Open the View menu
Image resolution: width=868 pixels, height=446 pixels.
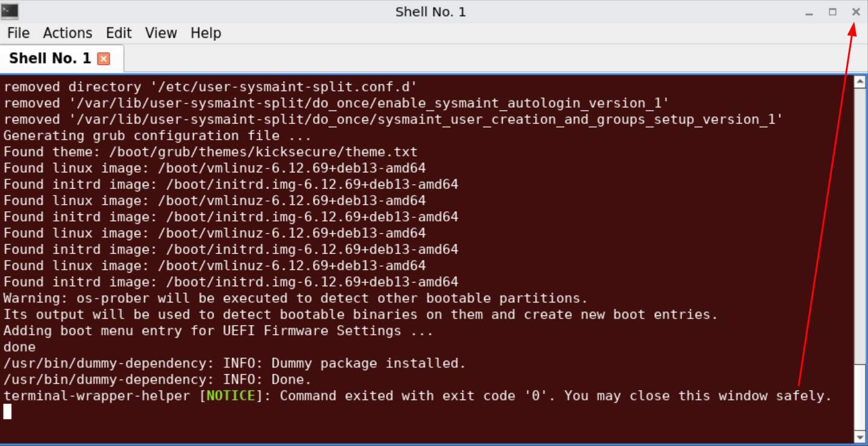161,33
